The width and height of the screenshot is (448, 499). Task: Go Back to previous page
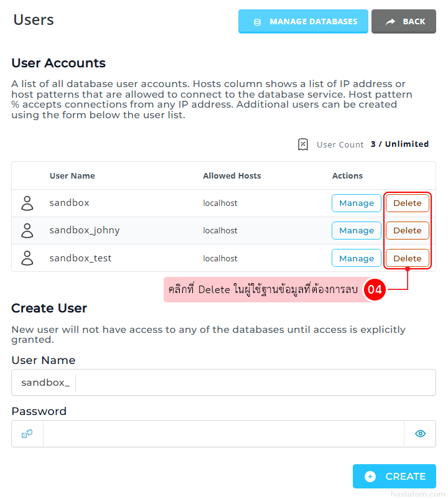point(404,22)
